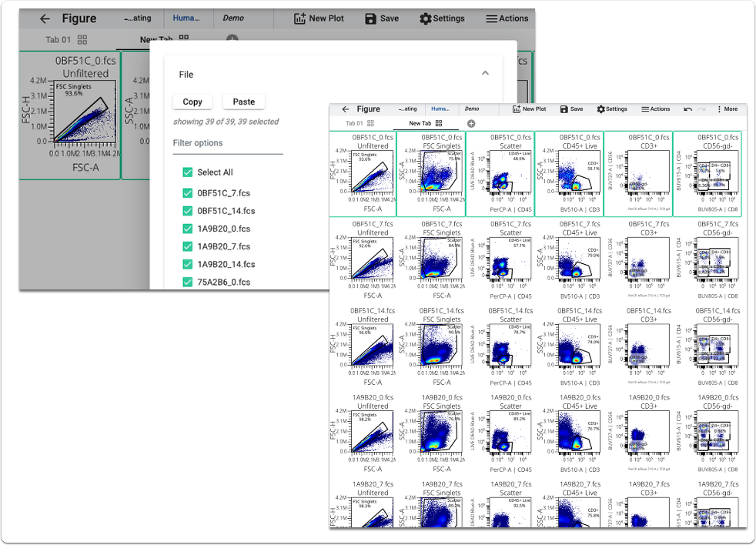Click the 'showing 39 of 39, 39 selected' text
Viewport: 756px width, 545px height.
click(226, 122)
